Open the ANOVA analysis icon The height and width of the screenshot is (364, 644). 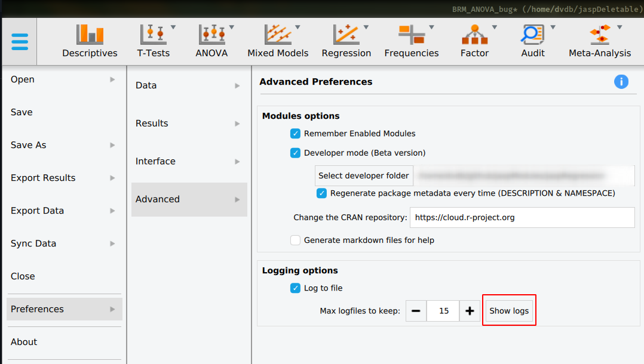211,33
